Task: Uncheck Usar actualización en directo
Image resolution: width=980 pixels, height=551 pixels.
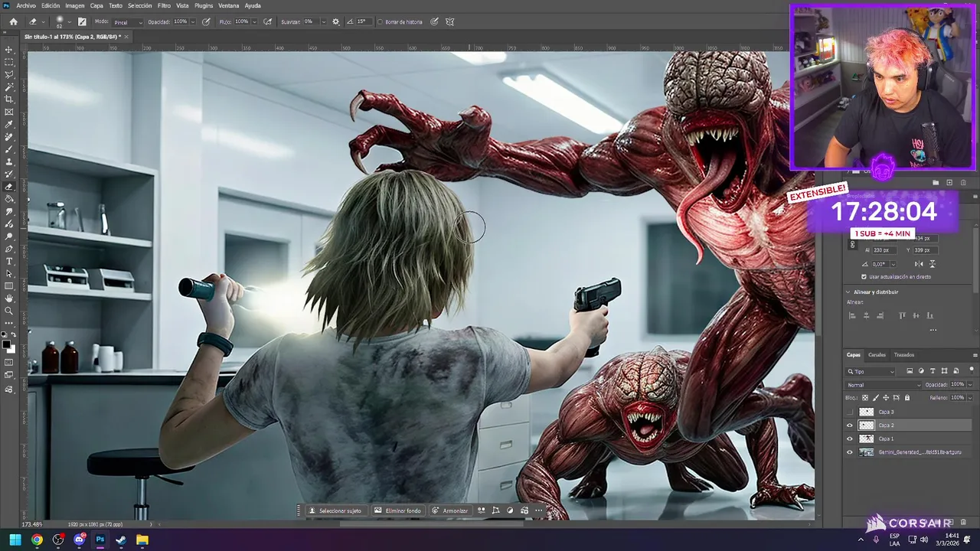Action: (x=864, y=277)
